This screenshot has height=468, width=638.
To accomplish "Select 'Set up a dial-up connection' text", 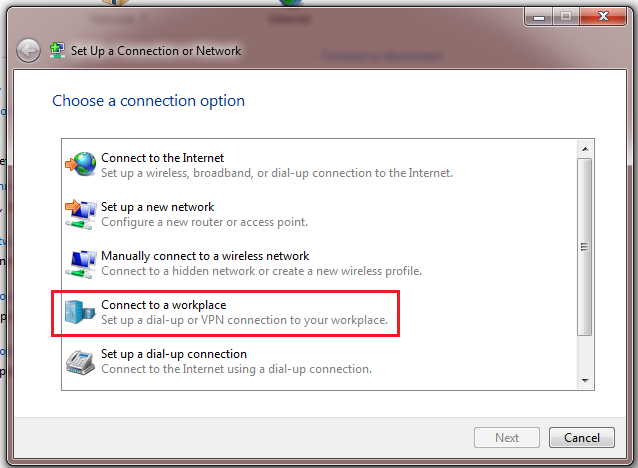I will pyautogui.click(x=173, y=354).
